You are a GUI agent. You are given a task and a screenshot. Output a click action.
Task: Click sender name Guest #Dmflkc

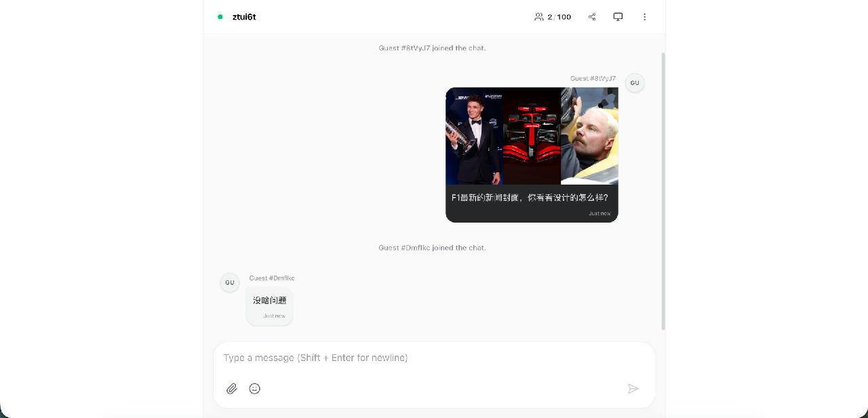pos(272,278)
